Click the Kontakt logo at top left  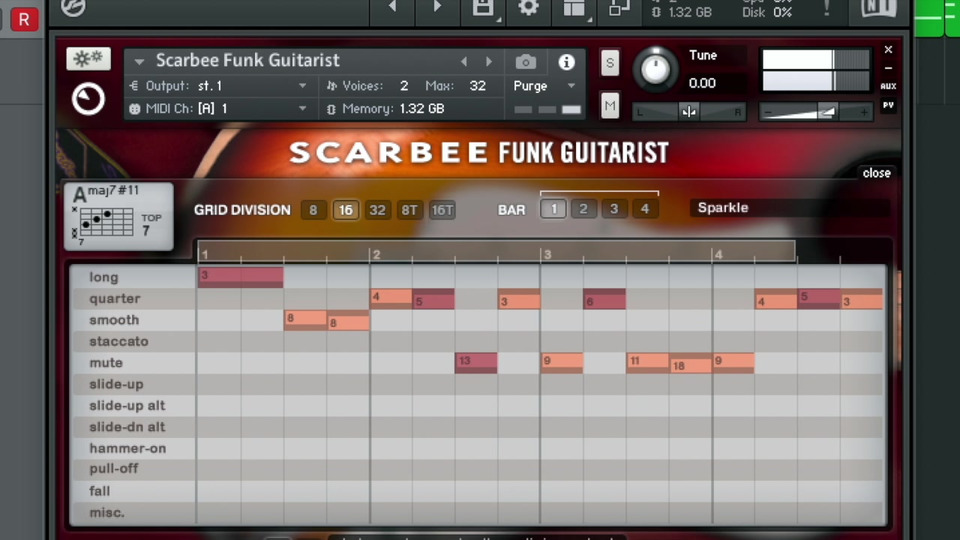click(x=73, y=7)
